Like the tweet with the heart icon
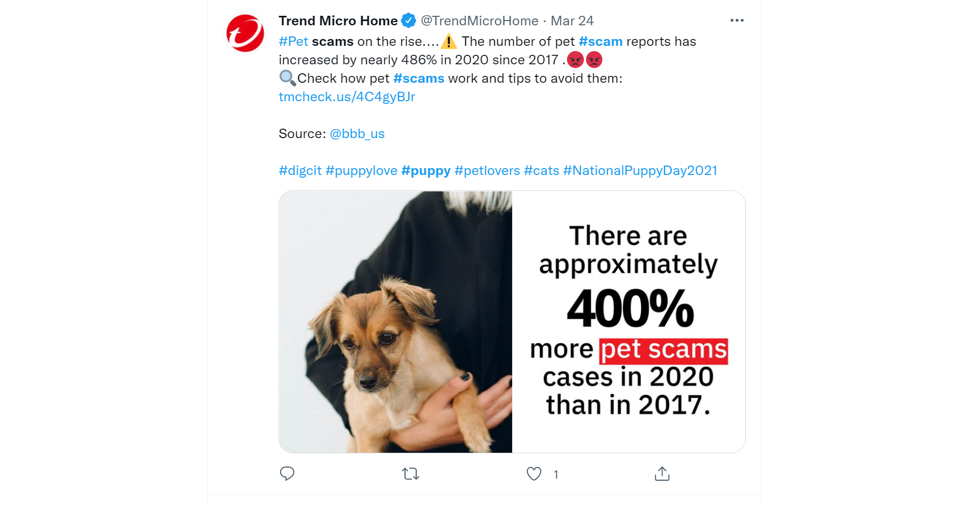980x506 pixels. pyautogui.click(x=534, y=474)
